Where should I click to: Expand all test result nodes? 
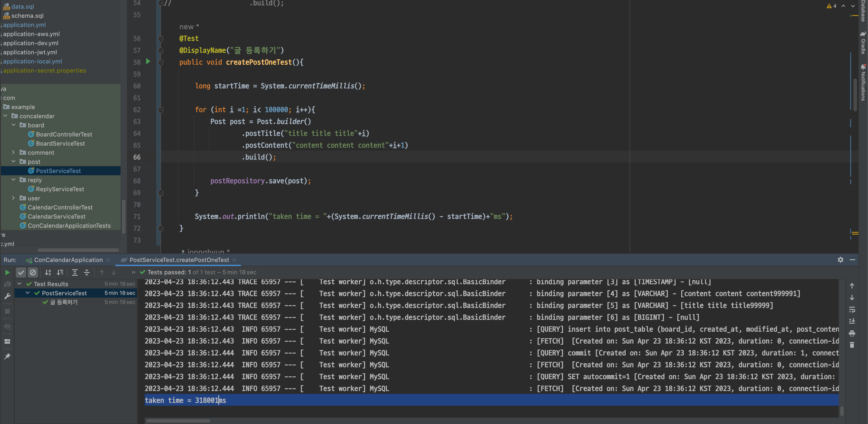click(75, 272)
